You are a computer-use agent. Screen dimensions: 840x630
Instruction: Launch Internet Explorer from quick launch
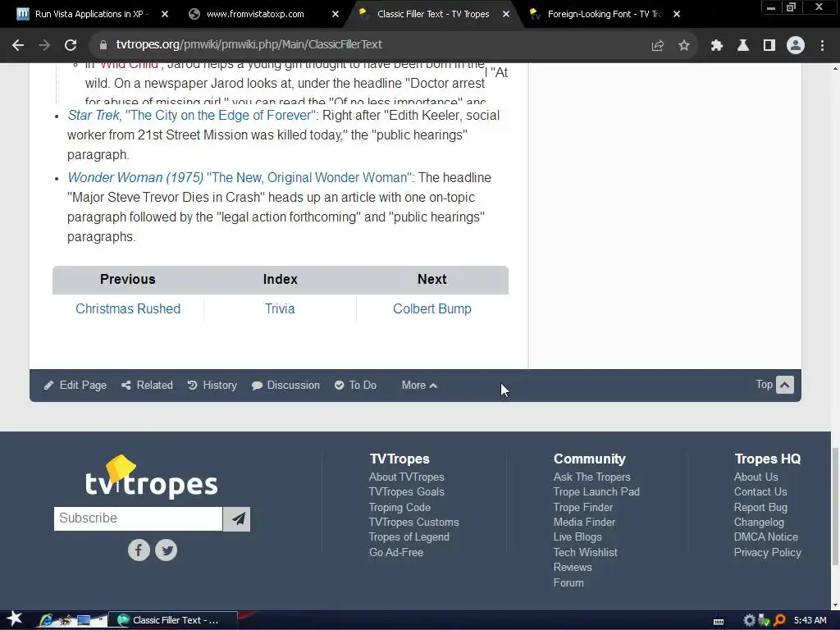pyautogui.click(x=46, y=620)
